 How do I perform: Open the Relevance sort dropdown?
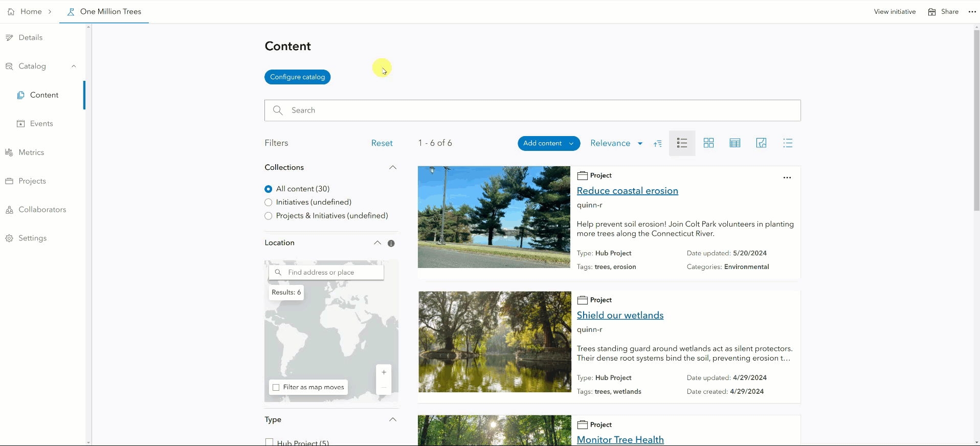pos(616,143)
